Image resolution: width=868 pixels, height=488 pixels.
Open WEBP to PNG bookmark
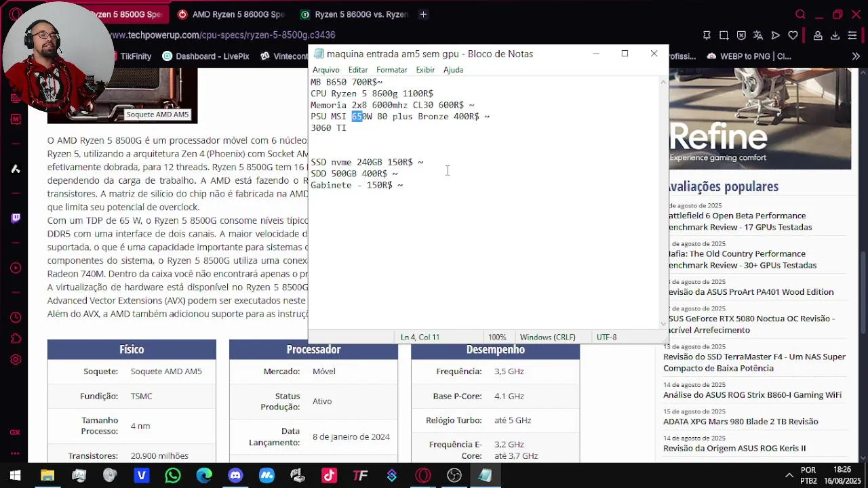(x=749, y=56)
